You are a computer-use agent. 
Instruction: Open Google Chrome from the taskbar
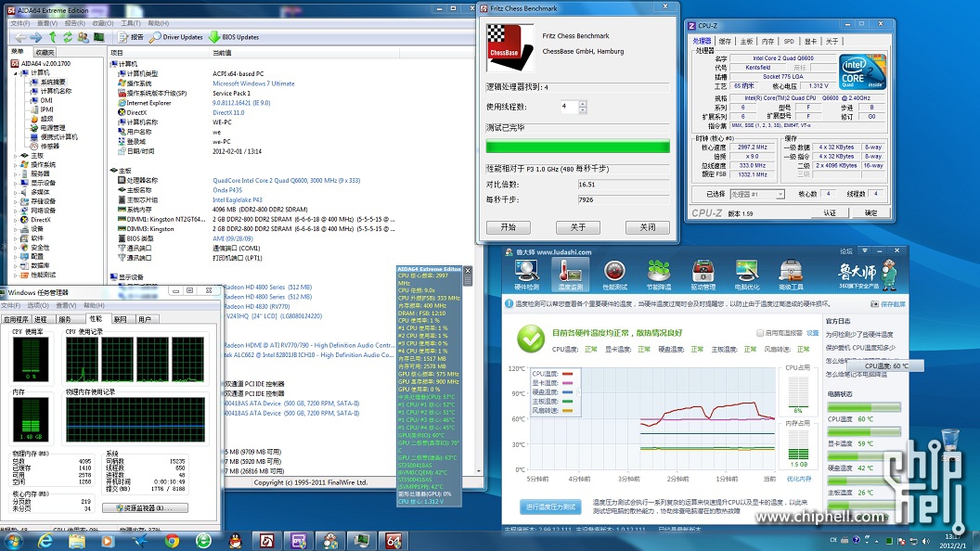pos(172,541)
